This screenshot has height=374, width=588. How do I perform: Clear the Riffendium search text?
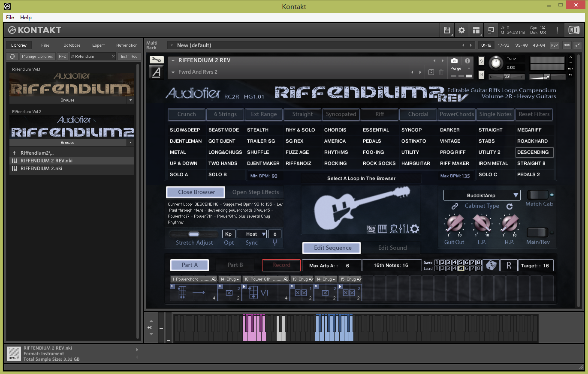click(x=113, y=56)
